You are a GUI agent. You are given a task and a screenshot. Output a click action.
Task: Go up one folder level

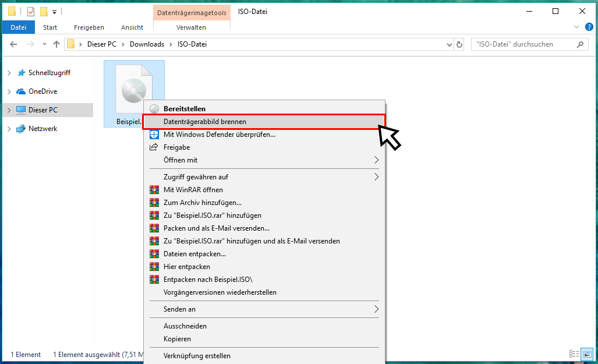click(x=56, y=44)
